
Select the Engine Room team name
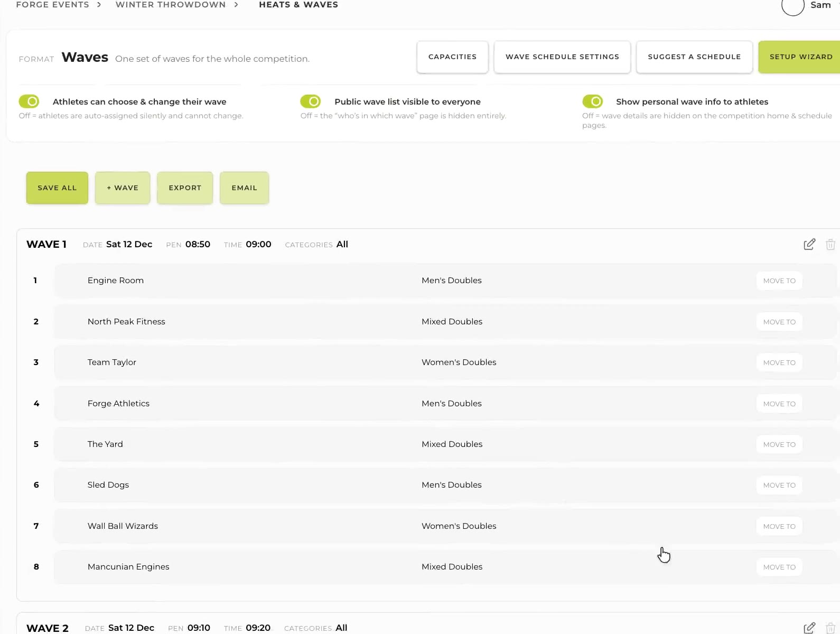click(x=116, y=281)
